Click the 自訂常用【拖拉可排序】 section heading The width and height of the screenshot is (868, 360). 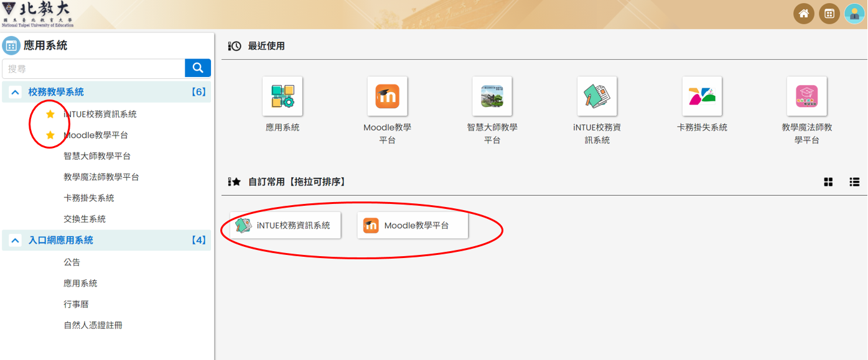click(297, 182)
